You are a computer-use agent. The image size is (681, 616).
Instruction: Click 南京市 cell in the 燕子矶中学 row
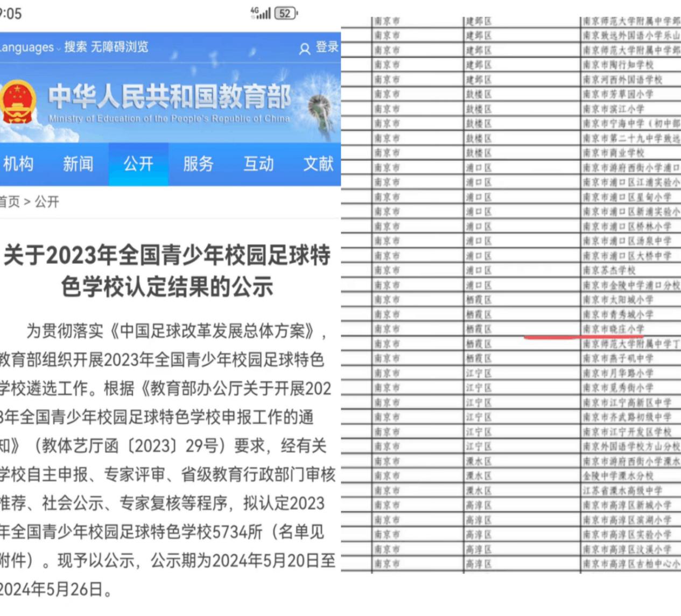(387, 358)
